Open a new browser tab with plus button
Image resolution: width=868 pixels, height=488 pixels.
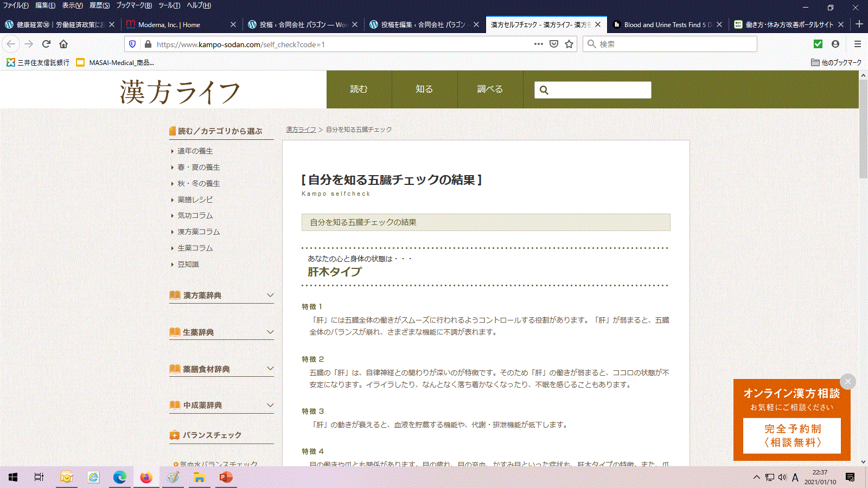859,24
